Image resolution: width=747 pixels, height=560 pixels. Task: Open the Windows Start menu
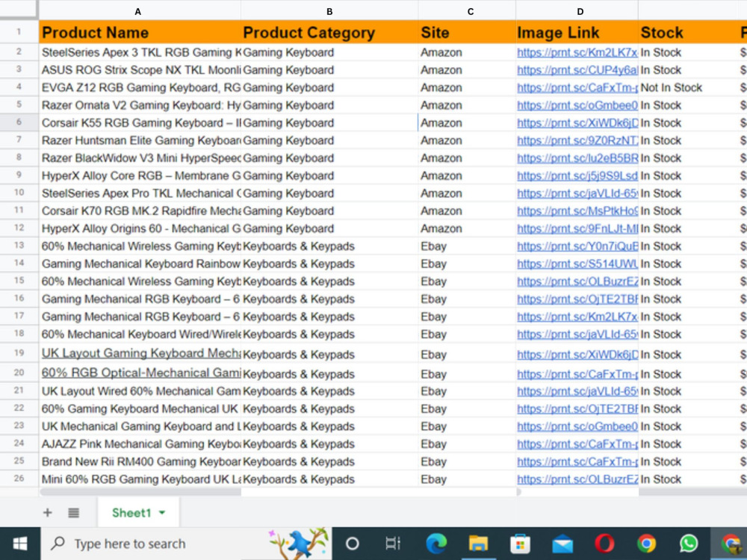pos(19,544)
